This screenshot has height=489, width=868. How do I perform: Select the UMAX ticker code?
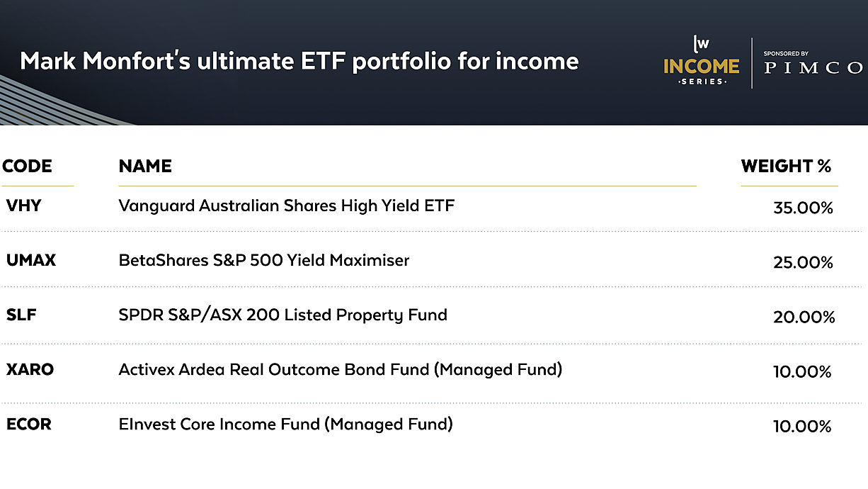coord(30,261)
